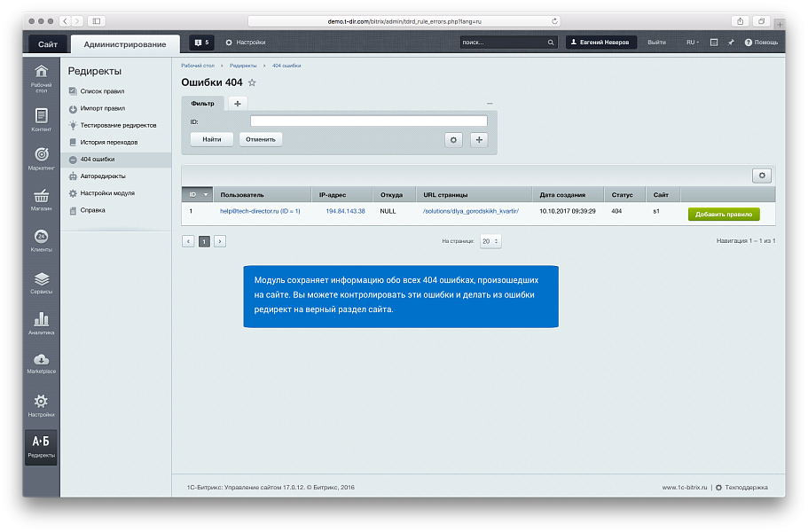Screen dimensions: 808x532
Task: Open the RU language dropdown
Action: pyautogui.click(x=692, y=42)
